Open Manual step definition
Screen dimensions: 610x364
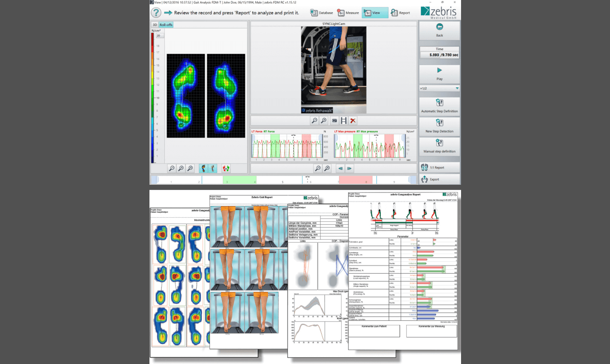[x=439, y=146]
